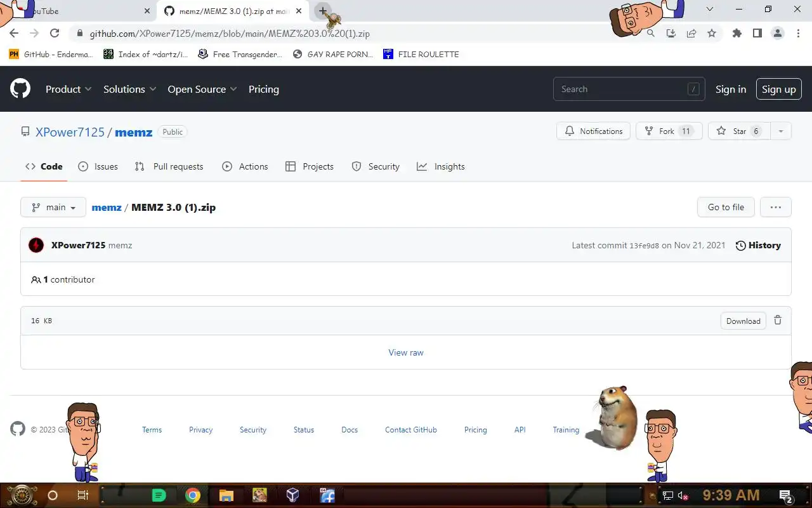The width and height of the screenshot is (812, 508).
Task: Open the Security repository tab
Action: [x=376, y=166]
